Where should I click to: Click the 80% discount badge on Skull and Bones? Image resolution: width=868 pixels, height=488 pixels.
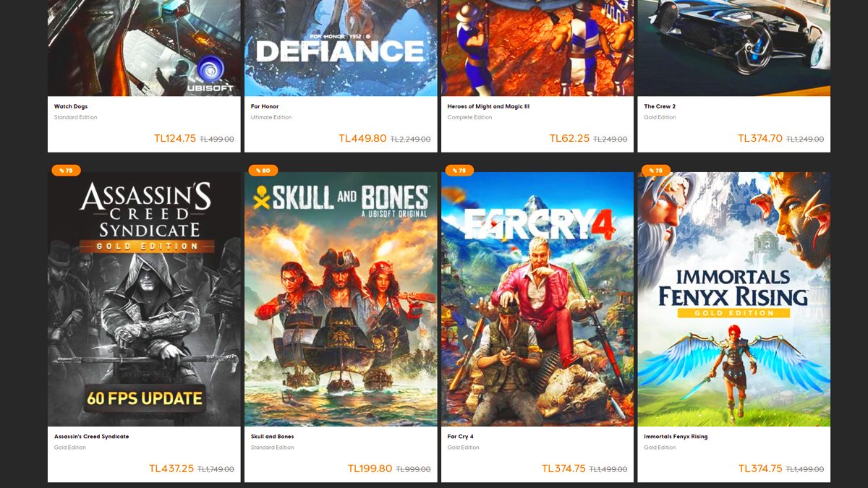tap(263, 171)
